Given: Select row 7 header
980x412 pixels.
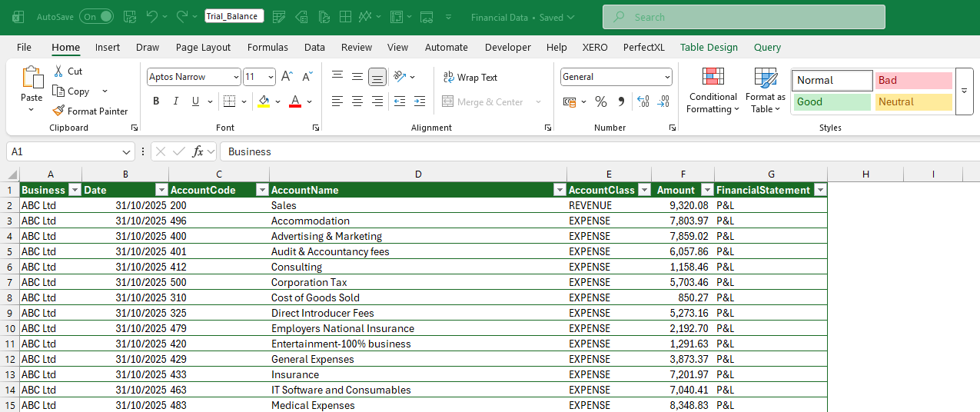Looking at the screenshot, I should pos(9,282).
